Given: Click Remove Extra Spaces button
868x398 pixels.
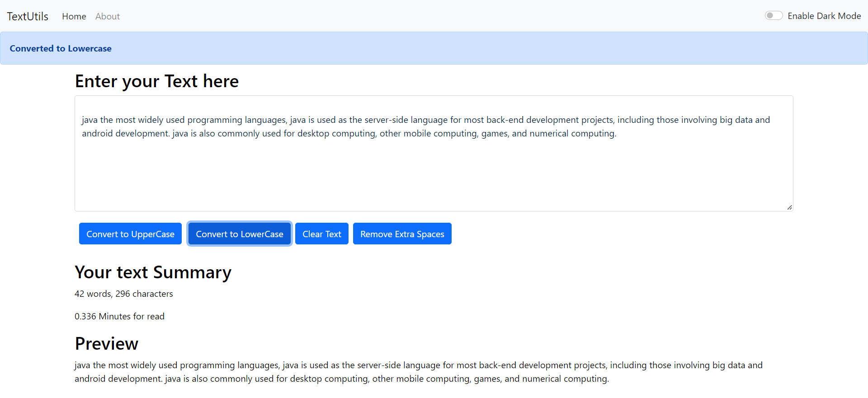Looking at the screenshot, I should point(402,234).
